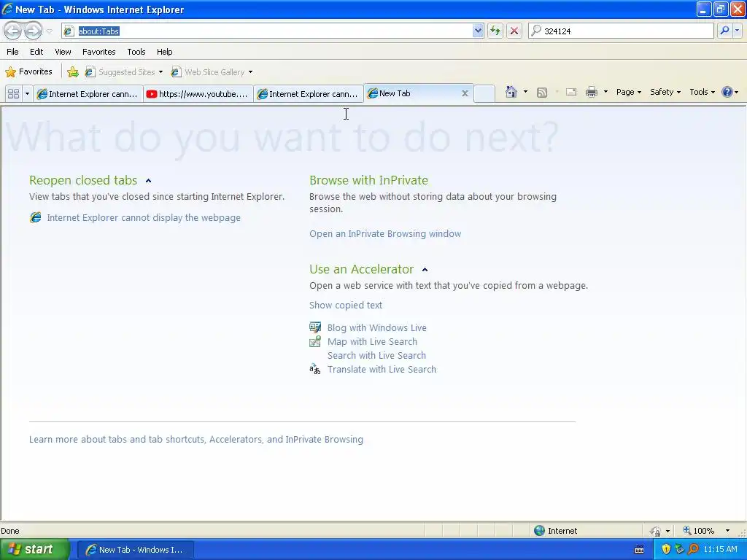Open the Favorites star button

coord(28,72)
